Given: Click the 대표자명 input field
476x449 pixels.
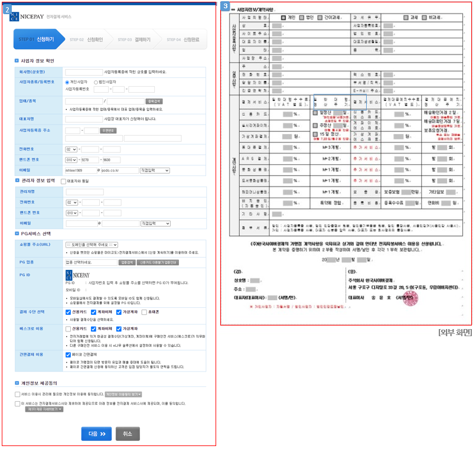Looking at the screenshot, I should coord(84,119).
